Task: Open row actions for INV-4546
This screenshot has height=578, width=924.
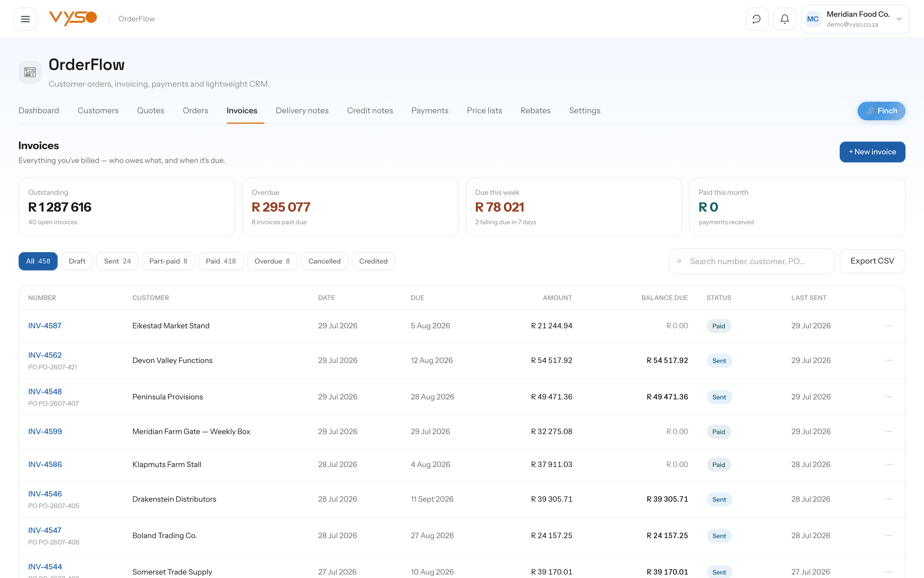Action: click(888, 499)
